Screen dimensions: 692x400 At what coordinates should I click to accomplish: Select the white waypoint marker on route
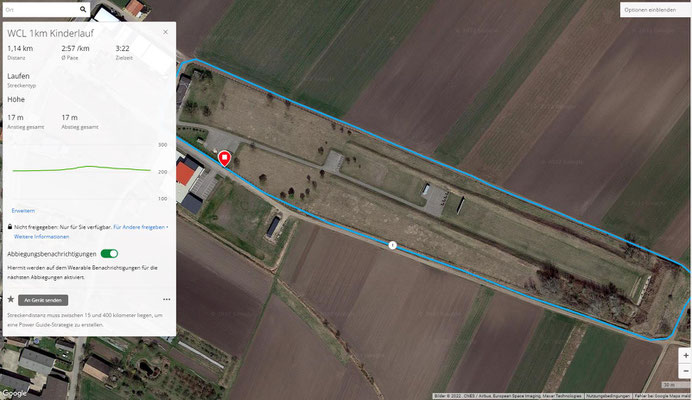click(392, 245)
